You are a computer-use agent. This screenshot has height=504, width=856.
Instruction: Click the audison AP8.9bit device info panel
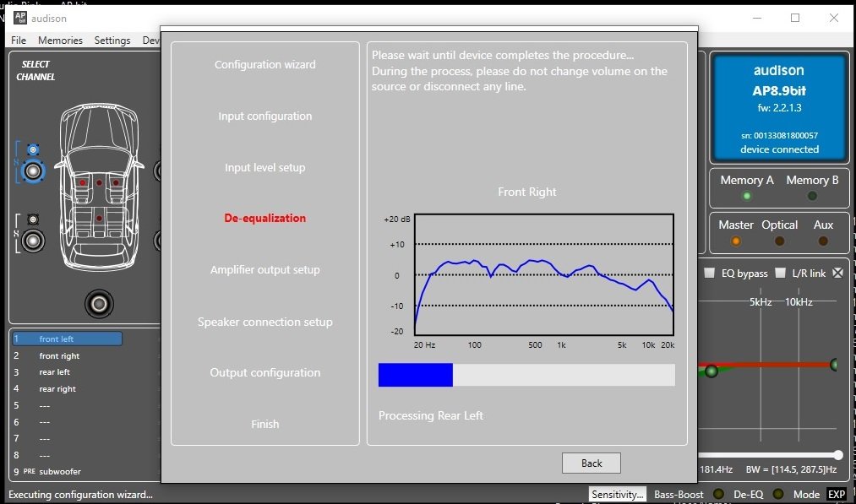(x=779, y=108)
